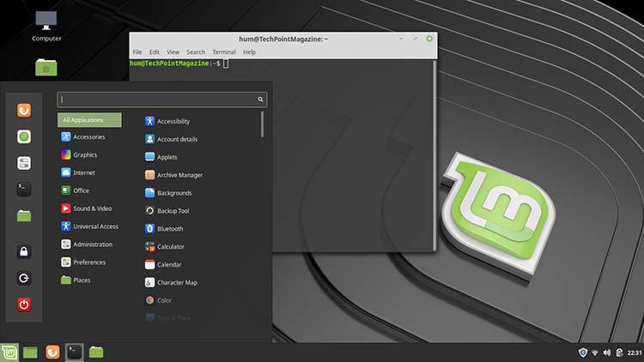The image size is (644, 362).
Task: Open the terminal Help menu
Action: (249, 52)
